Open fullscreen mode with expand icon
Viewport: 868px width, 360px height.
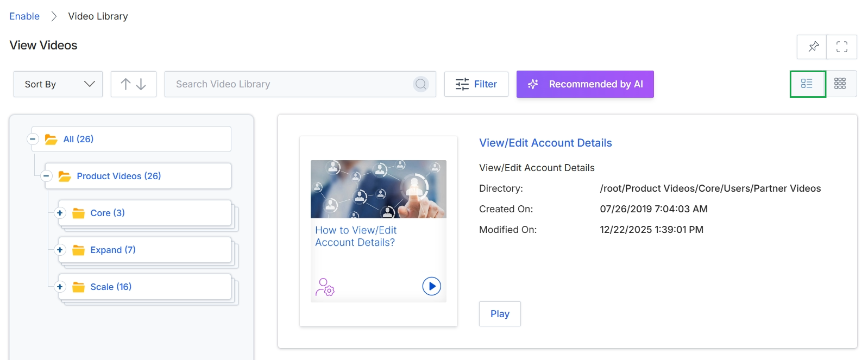pos(842,47)
